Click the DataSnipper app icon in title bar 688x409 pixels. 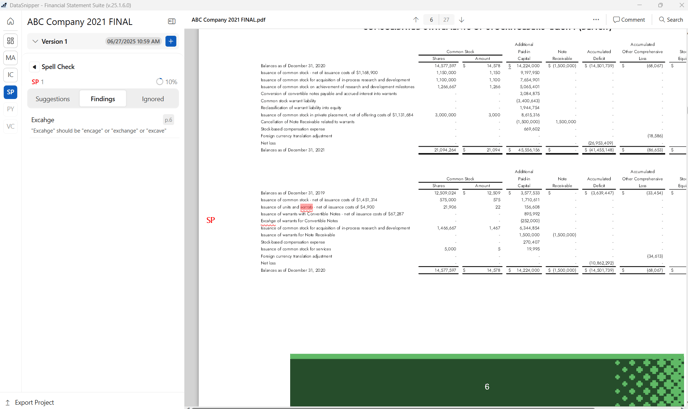[4, 5]
